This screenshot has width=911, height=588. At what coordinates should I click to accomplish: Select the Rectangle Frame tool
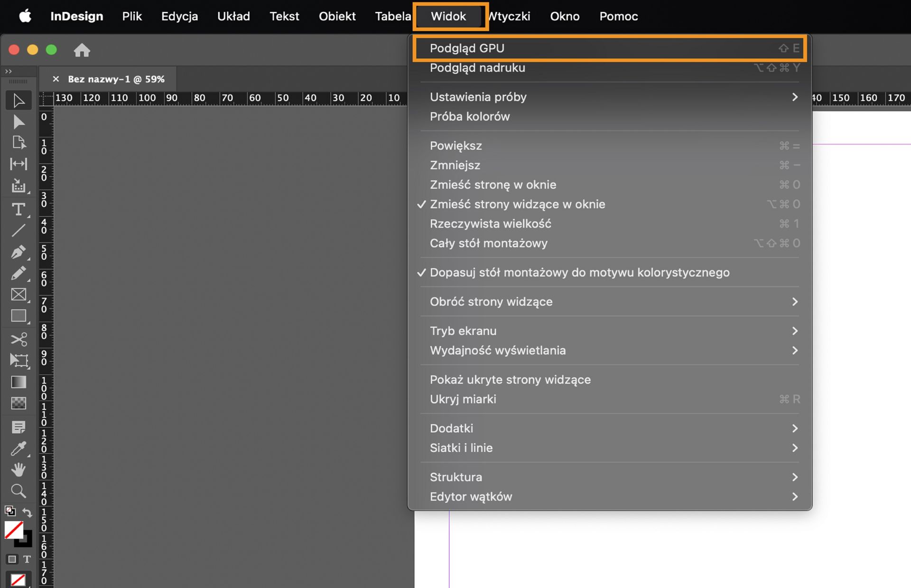(x=18, y=294)
